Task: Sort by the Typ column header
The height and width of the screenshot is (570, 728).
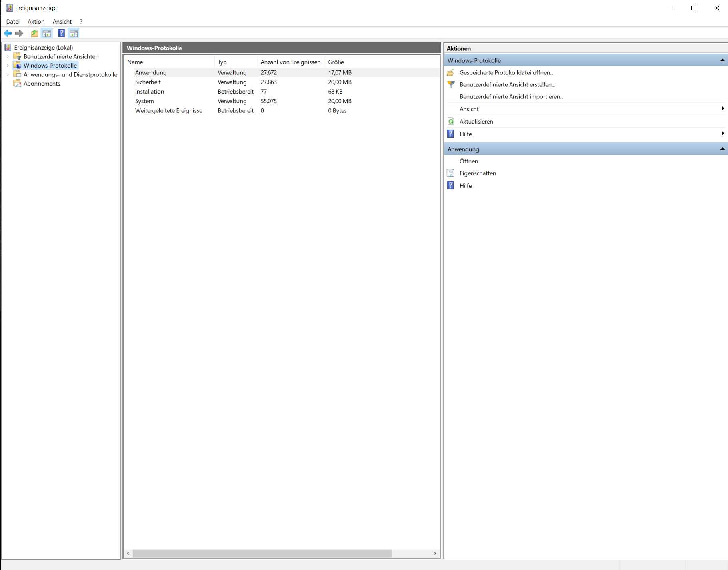Action: click(236, 62)
